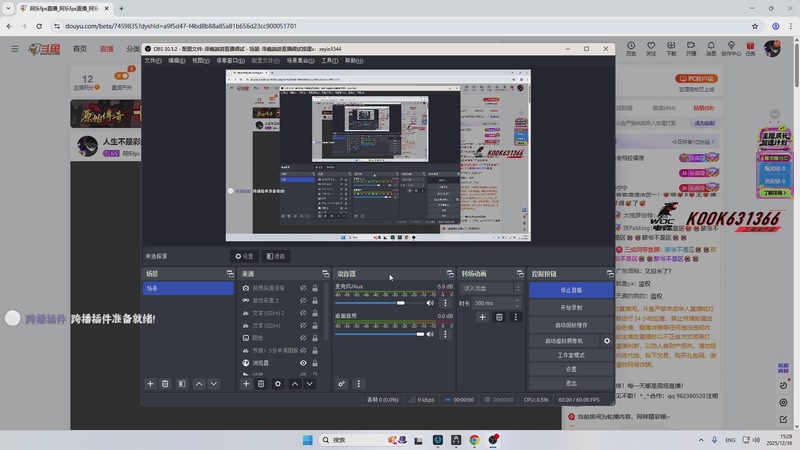Click 启动回放缓存 button

click(x=571, y=325)
